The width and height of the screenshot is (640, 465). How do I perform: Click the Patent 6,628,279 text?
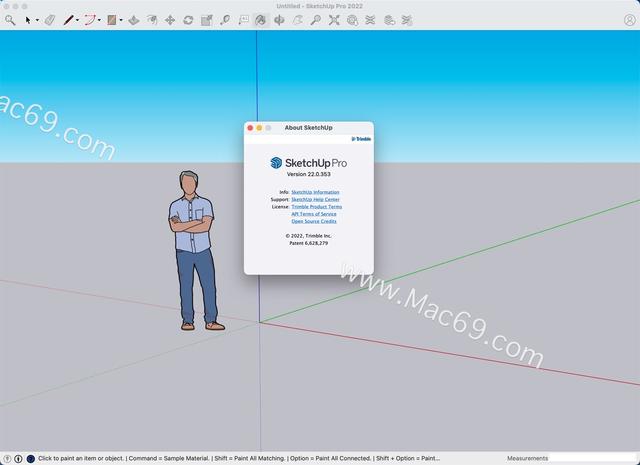309,243
